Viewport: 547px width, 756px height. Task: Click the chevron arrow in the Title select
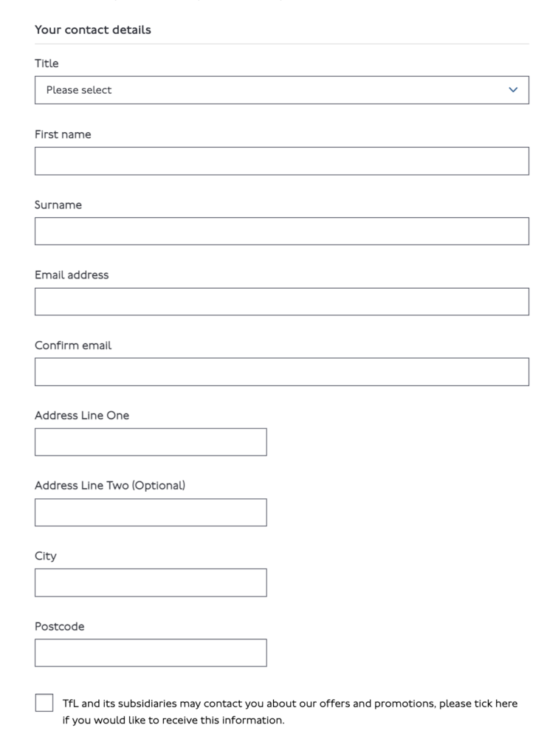click(x=514, y=90)
